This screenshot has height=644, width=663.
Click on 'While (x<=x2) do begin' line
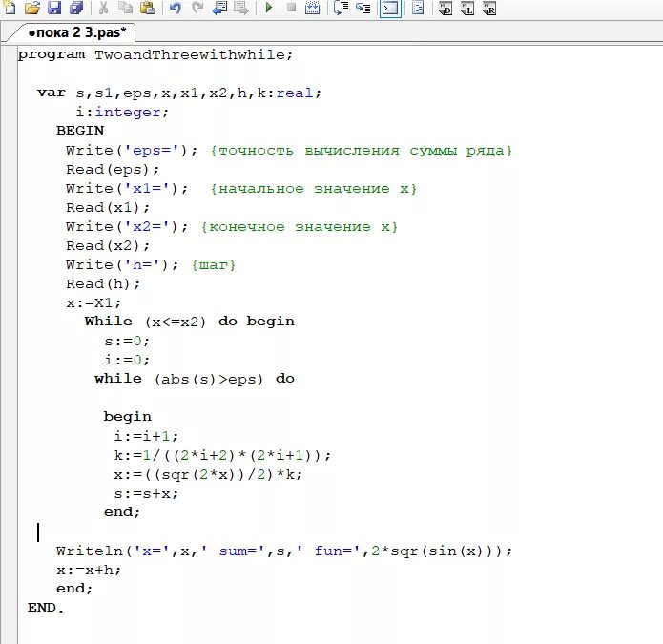tap(190, 322)
